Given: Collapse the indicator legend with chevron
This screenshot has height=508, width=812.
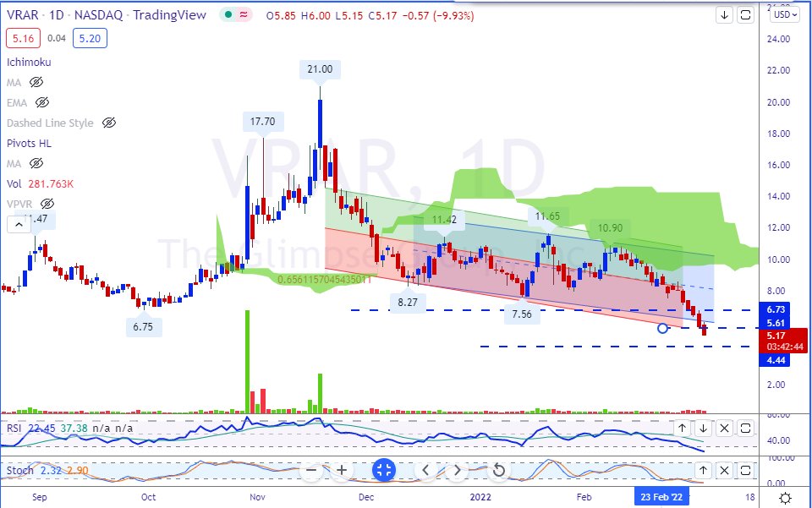Looking at the screenshot, I should click(x=19, y=225).
